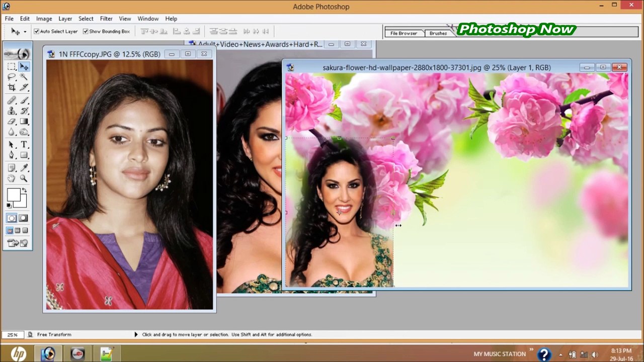Select the Rectangle shape tool
Screen dimensions: 644x362
click(24, 155)
